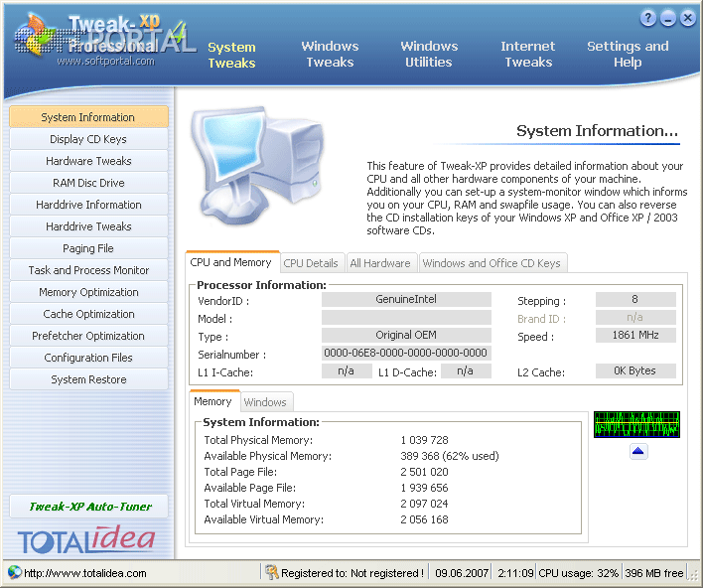Click Total Physical Memory value 1 039 728
This screenshot has width=703, height=588.
pos(425,440)
